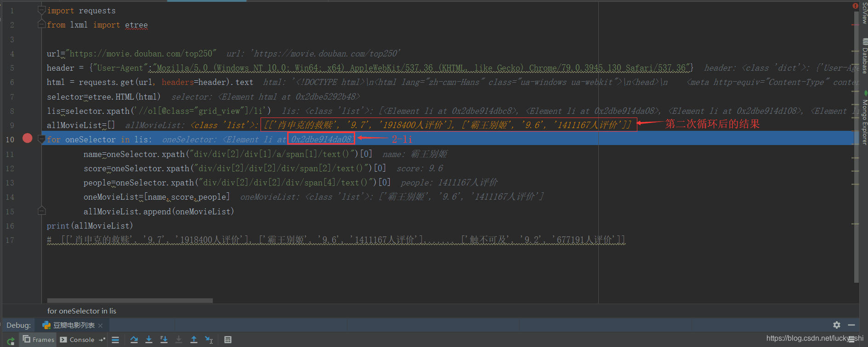Screen dimensions: 868x347
Task: Collapse the import block fold at line 1
Action: pos(41,10)
